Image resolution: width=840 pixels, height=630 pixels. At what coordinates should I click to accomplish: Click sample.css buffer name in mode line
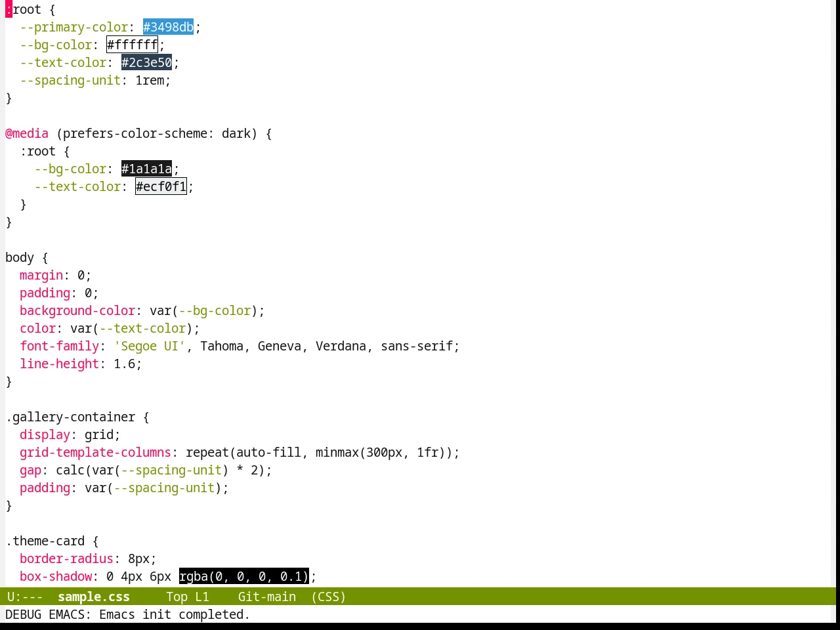click(94, 597)
